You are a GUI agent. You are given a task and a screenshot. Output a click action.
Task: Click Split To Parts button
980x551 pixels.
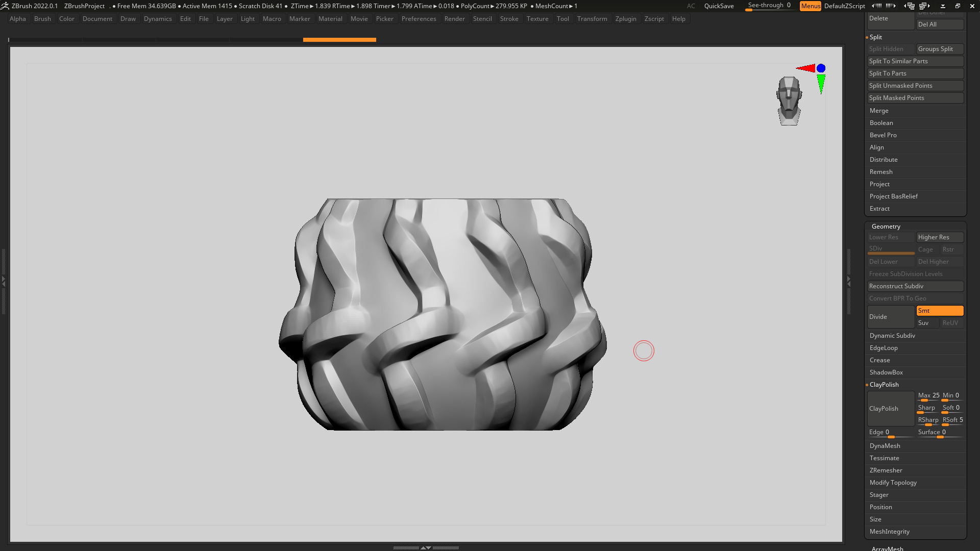(x=915, y=73)
